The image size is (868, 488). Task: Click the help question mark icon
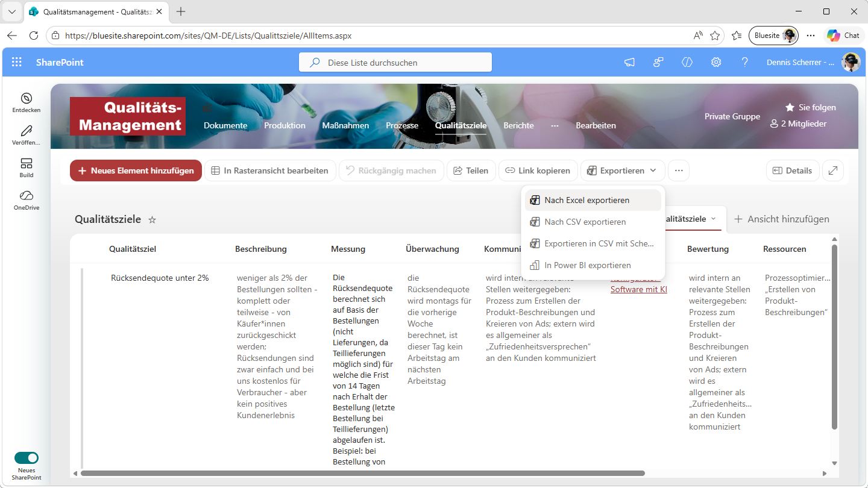click(x=744, y=62)
